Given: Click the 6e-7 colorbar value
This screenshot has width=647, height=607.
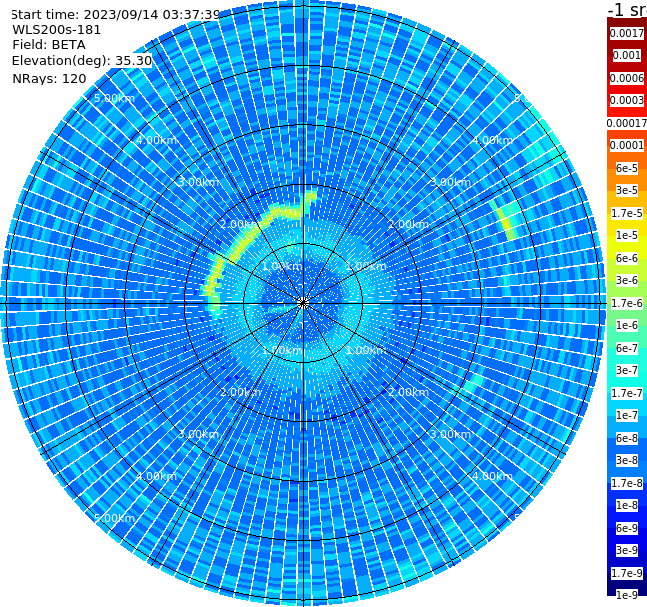Looking at the screenshot, I should click(627, 348).
